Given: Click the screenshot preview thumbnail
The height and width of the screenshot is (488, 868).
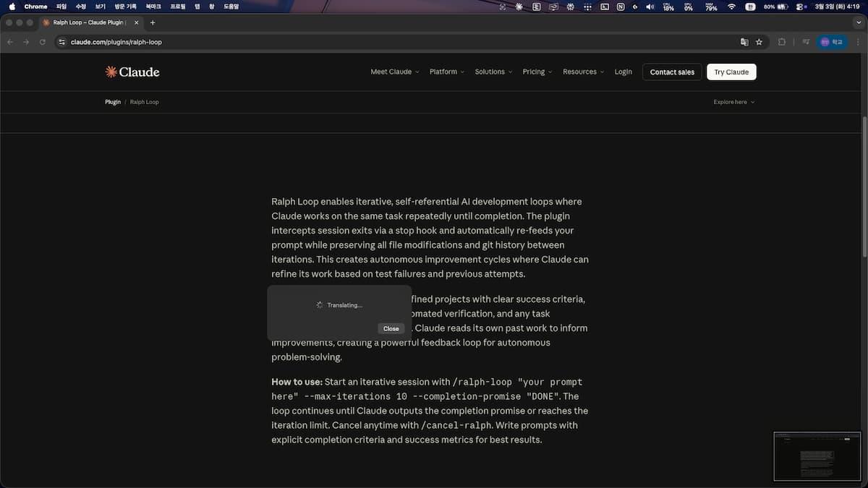Looking at the screenshot, I should coord(817,456).
